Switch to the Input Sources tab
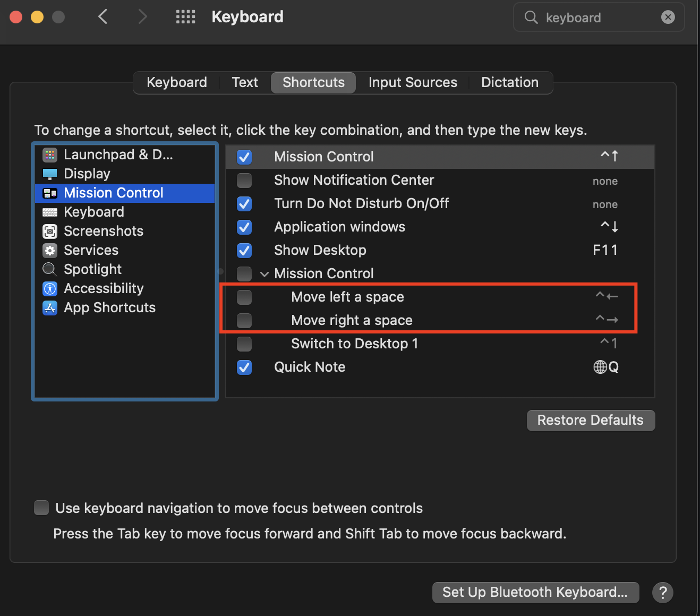 (x=413, y=83)
